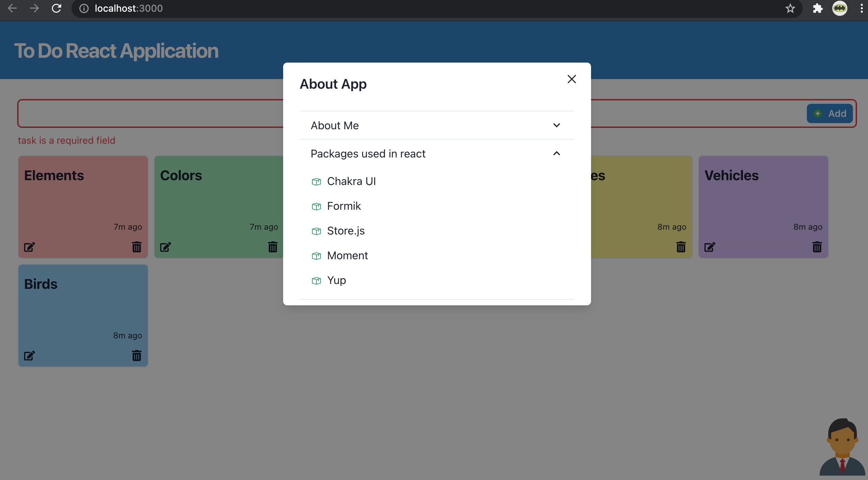Delete the Elements task with trash icon
Screen dimensions: 868x480
(136, 247)
